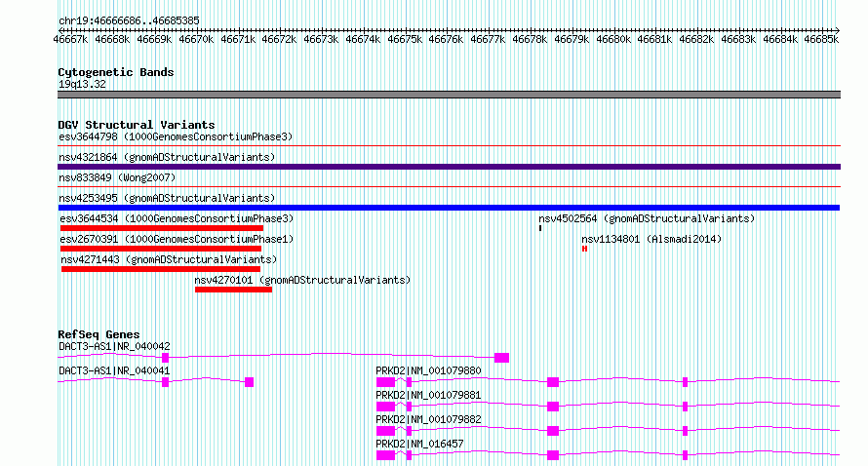868x466 pixels.
Task: Click the 19q13.32 band label
Action: pos(82,85)
